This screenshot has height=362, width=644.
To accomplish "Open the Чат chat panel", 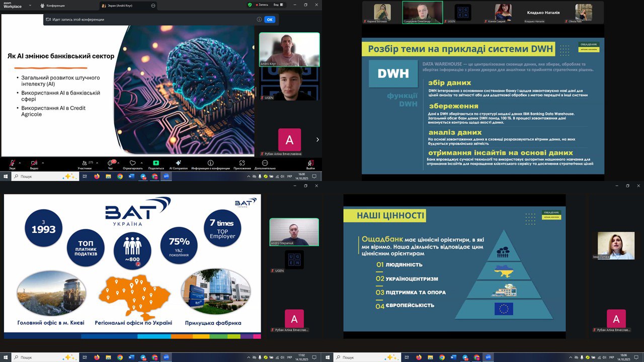I will (110, 164).
